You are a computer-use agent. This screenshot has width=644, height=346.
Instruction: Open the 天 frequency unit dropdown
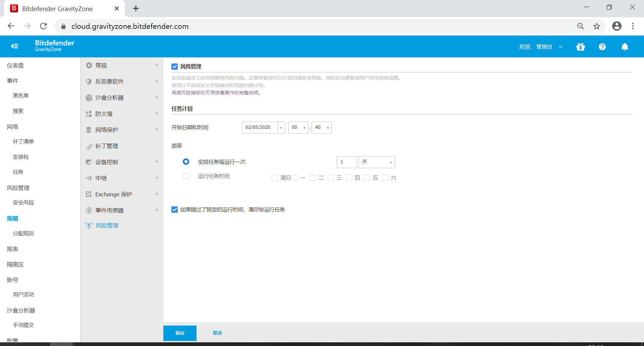click(x=377, y=162)
